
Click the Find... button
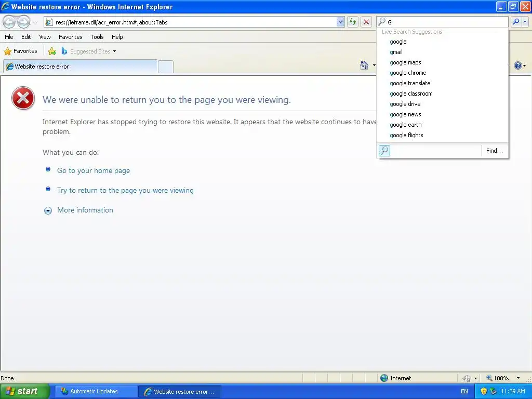click(495, 151)
